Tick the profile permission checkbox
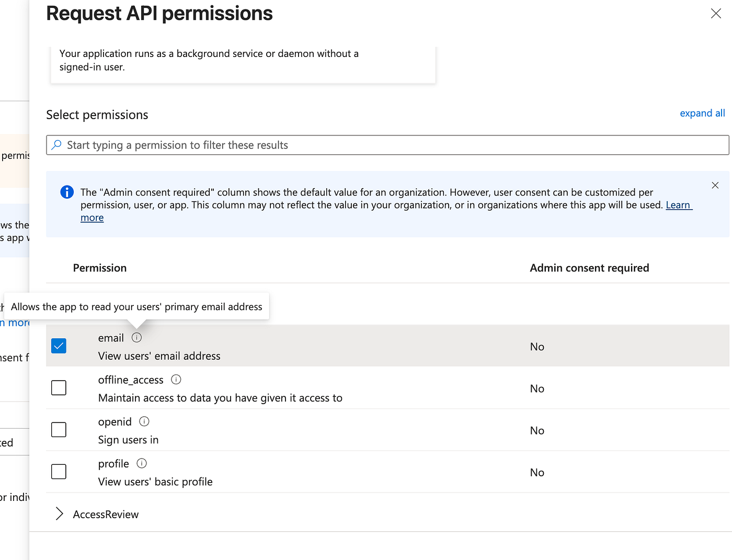This screenshot has width=732, height=560. click(x=59, y=472)
